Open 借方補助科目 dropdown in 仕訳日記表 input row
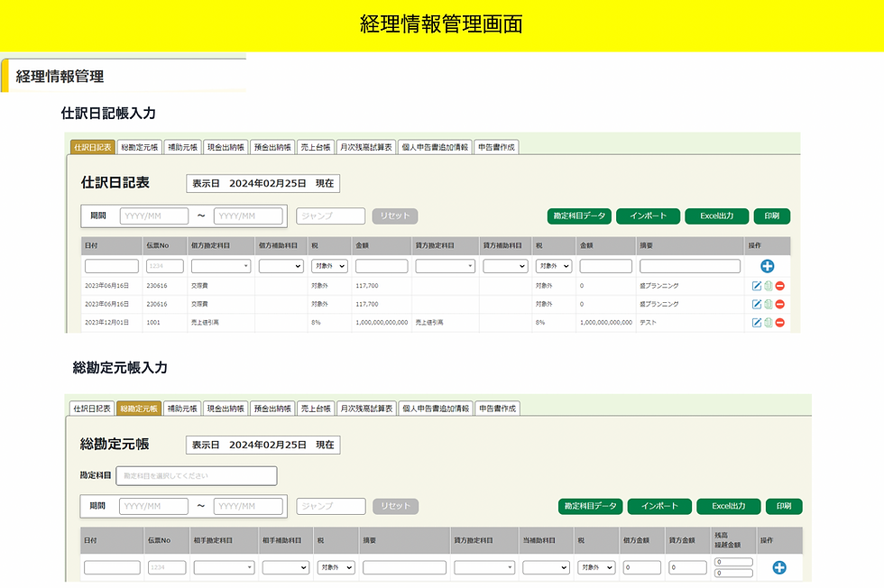Viewport: 884px width, 588px height. point(281,266)
